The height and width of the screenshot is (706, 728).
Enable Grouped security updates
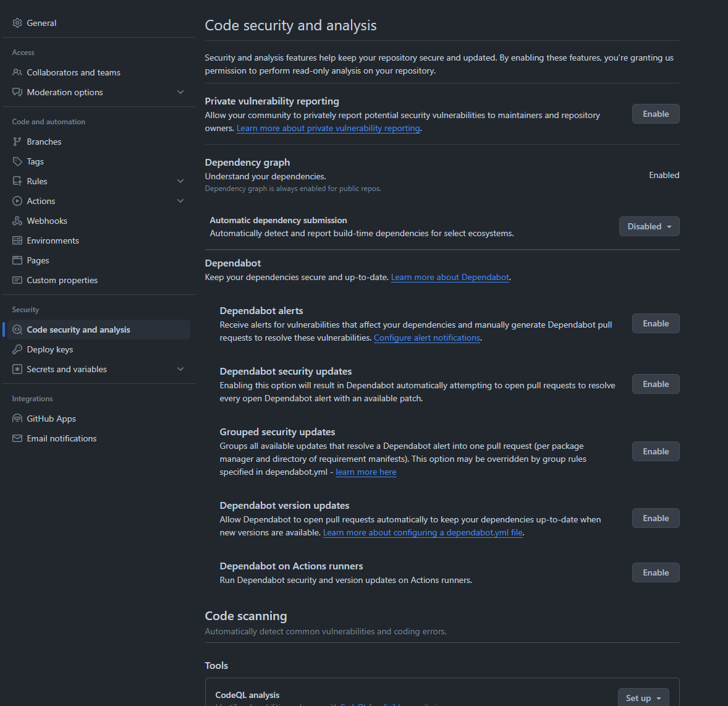(x=656, y=451)
